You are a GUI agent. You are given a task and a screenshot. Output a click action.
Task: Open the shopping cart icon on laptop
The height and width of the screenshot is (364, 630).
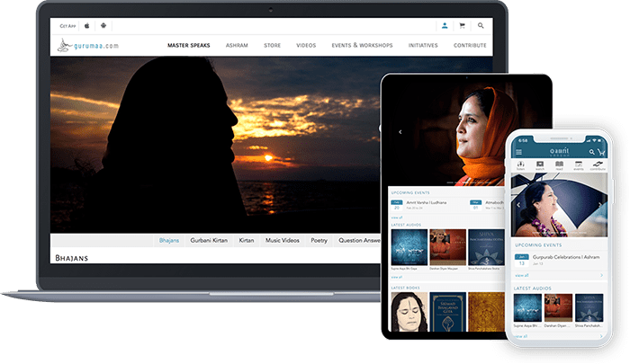462,26
